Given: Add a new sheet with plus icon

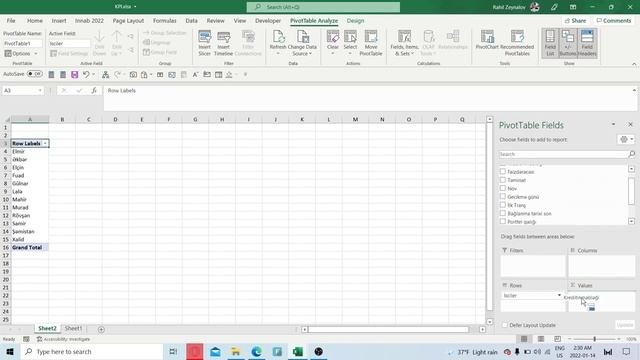Looking at the screenshot, I should [101, 329].
